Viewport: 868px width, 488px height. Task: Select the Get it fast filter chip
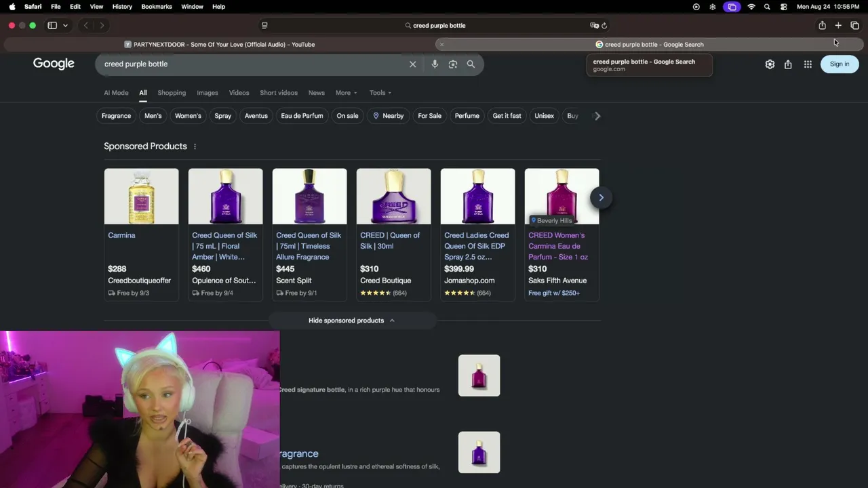point(507,116)
